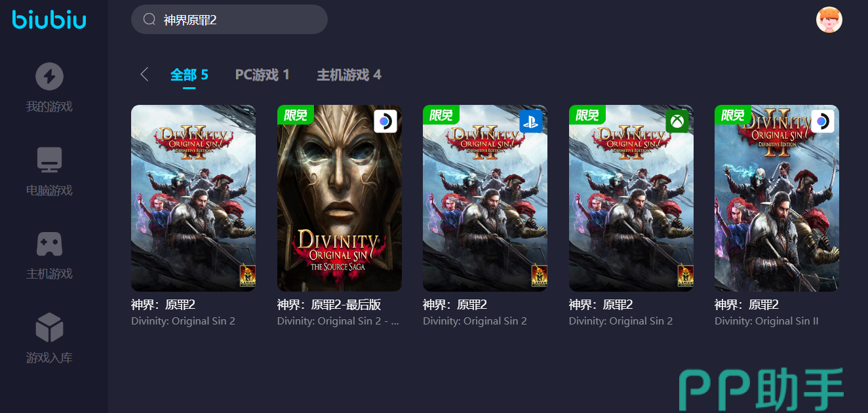Open the user avatar profile
The image size is (868, 413).
pyautogui.click(x=829, y=20)
